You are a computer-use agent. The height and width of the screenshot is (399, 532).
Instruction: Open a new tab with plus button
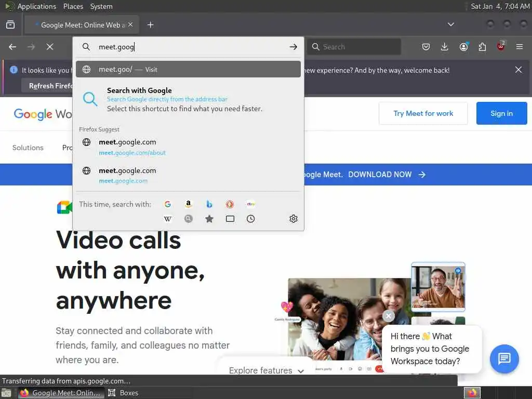[151, 25]
